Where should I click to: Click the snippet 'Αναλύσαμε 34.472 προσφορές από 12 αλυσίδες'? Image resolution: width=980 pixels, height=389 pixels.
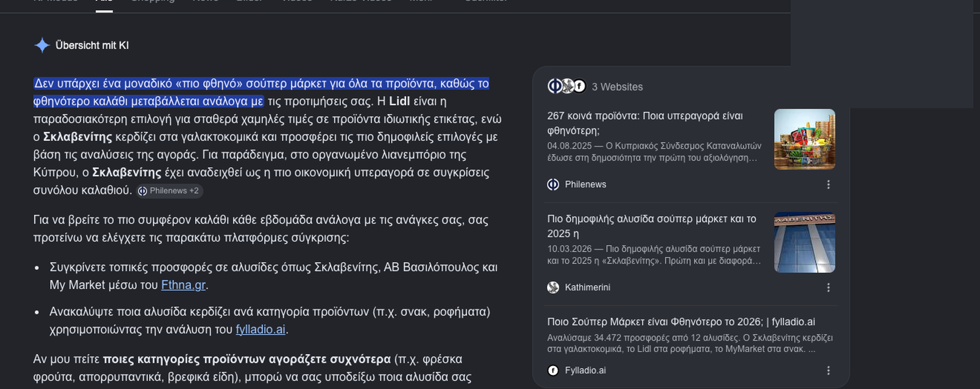[x=690, y=343]
